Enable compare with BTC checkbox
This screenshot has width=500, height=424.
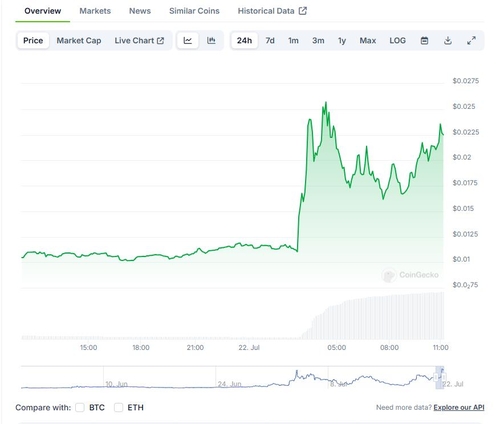pyautogui.click(x=80, y=407)
